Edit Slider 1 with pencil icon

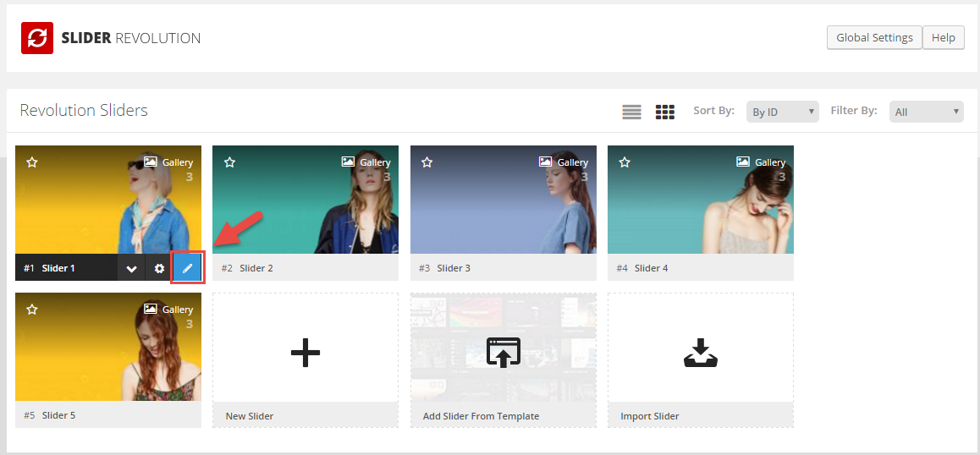tap(188, 268)
